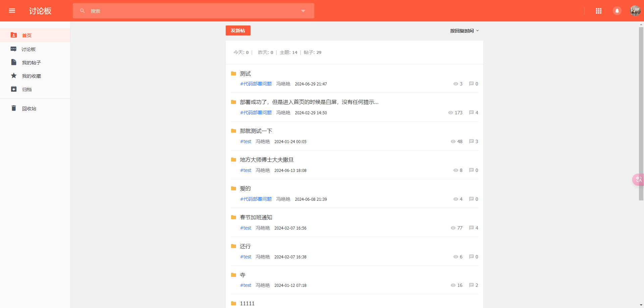Click the comment icon in 那就测试一下 row

click(471, 141)
